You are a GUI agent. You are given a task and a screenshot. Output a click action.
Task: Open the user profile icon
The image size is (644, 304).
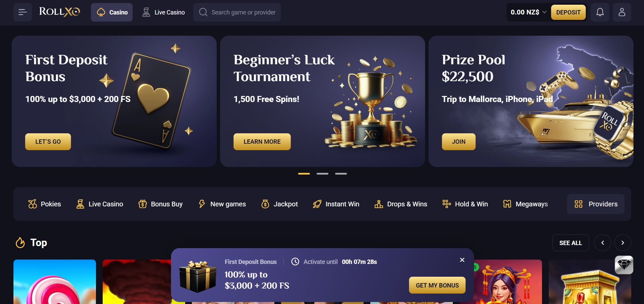(x=622, y=12)
